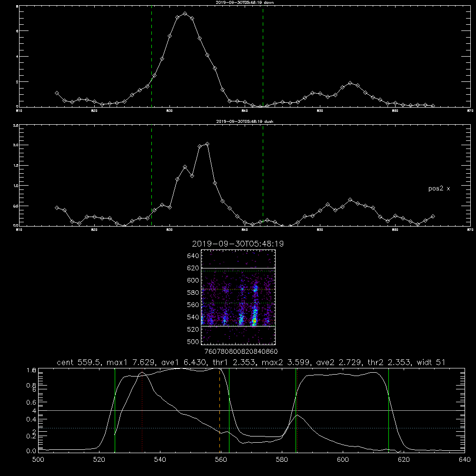Click the 0.4 label on bottom plot y-axis

coord(31,419)
